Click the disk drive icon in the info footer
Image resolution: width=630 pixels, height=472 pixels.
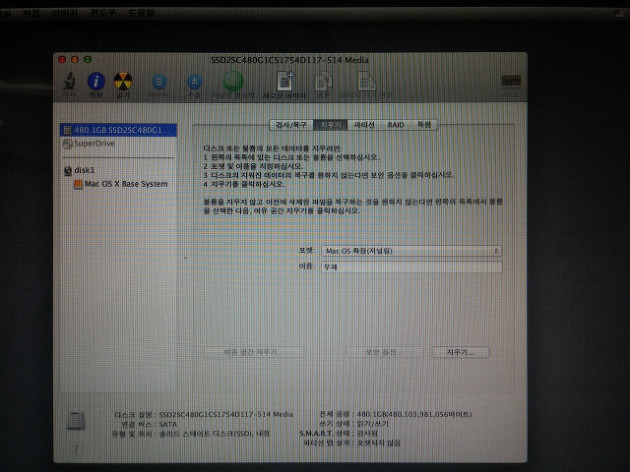pyautogui.click(x=76, y=421)
